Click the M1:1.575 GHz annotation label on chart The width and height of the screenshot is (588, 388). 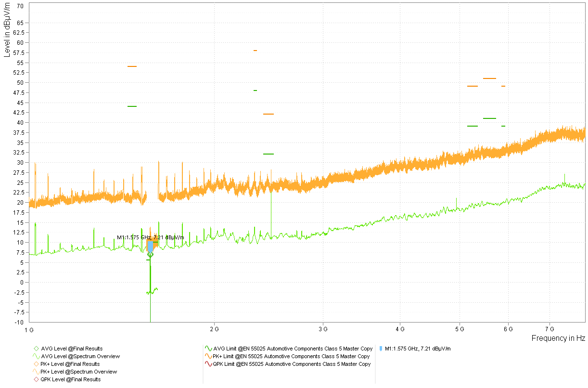point(150,237)
